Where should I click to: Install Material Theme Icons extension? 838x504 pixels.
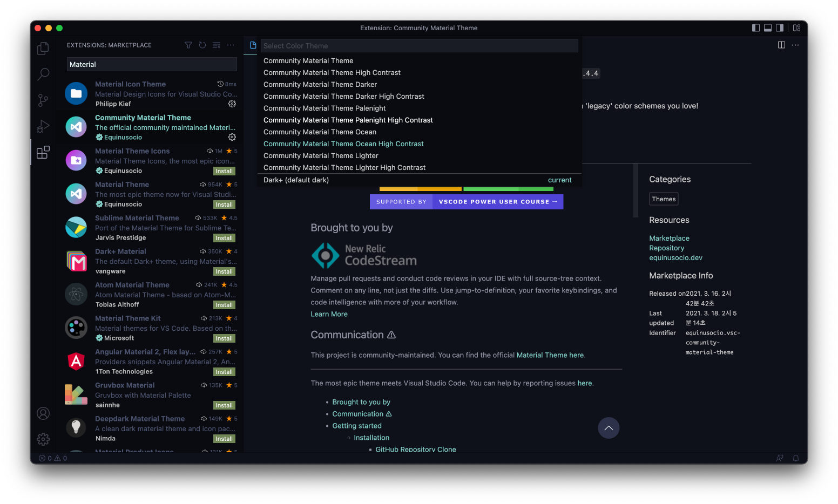pyautogui.click(x=224, y=171)
